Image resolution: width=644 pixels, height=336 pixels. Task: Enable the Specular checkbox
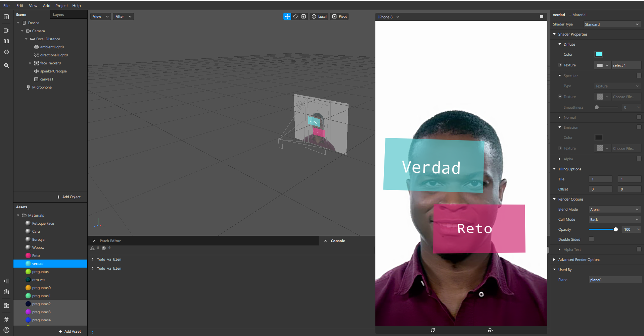639,76
